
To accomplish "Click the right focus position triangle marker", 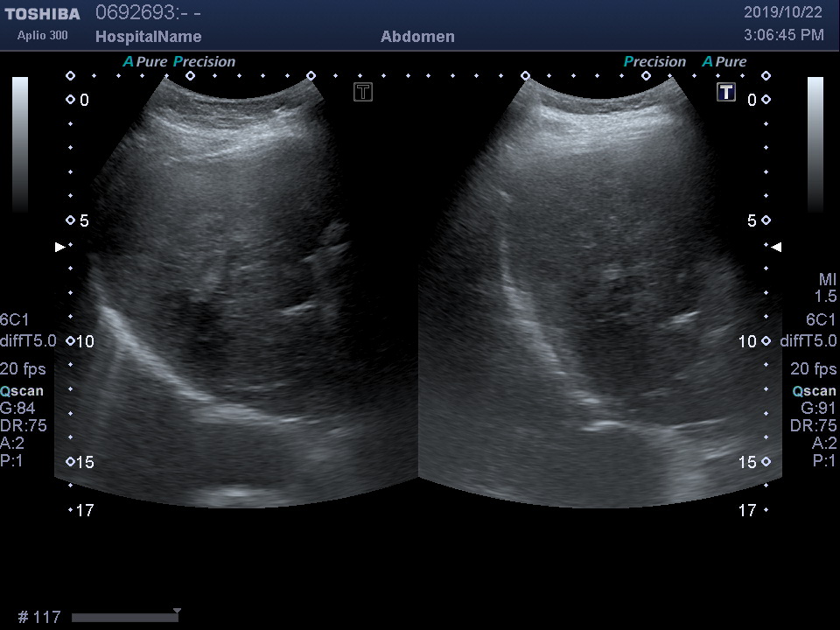I will tap(776, 247).
